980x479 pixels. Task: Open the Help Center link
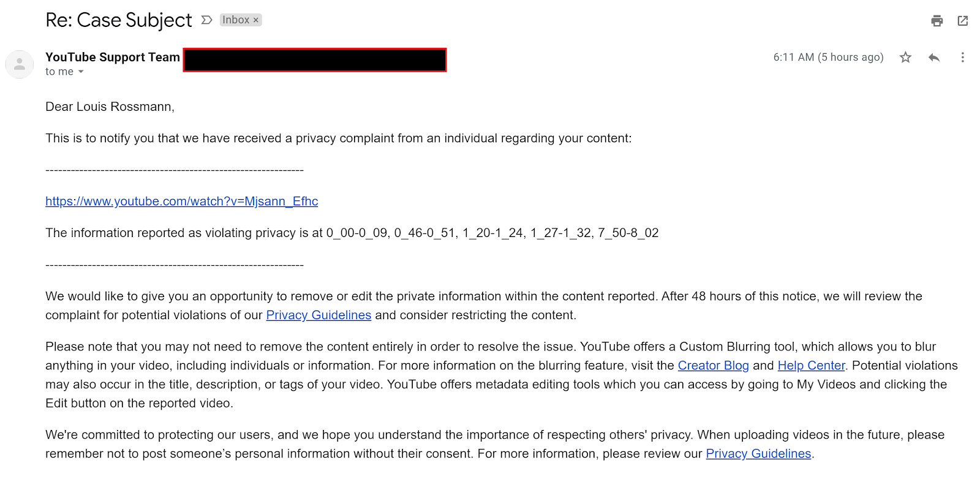pyautogui.click(x=811, y=366)
